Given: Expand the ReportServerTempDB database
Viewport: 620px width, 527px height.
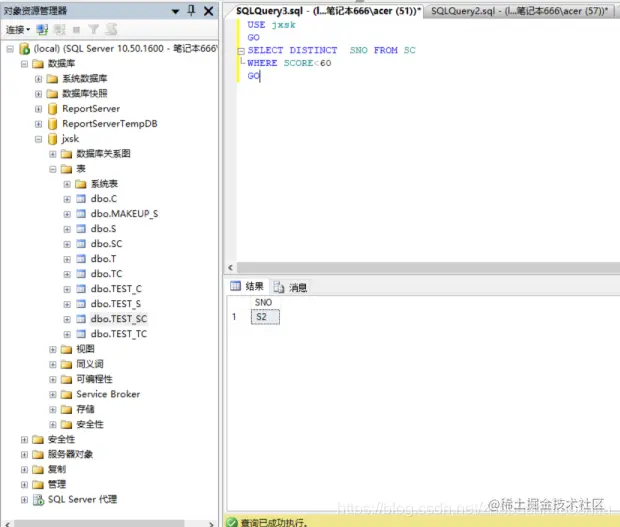Looking at the screenshot, I should pyautogui.click(x=38, y=124).
